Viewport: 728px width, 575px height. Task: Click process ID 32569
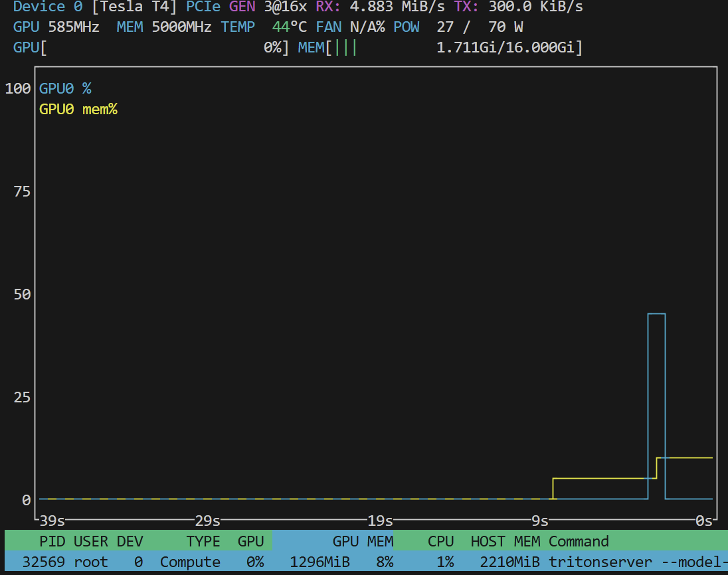[43, 562]
